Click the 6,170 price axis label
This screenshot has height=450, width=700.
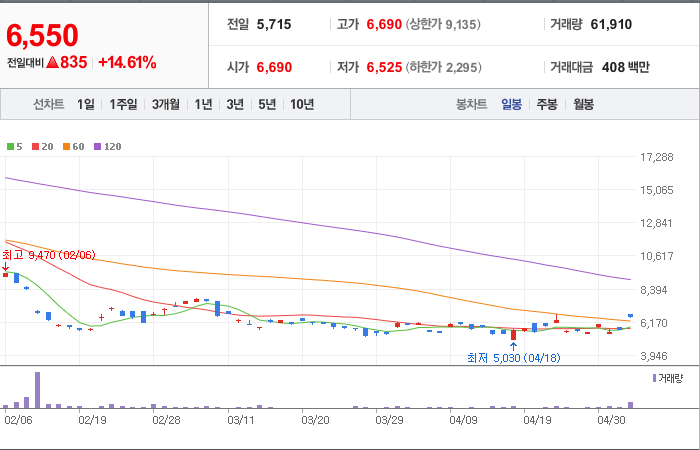pyautogui.click(x=656, y=323)
